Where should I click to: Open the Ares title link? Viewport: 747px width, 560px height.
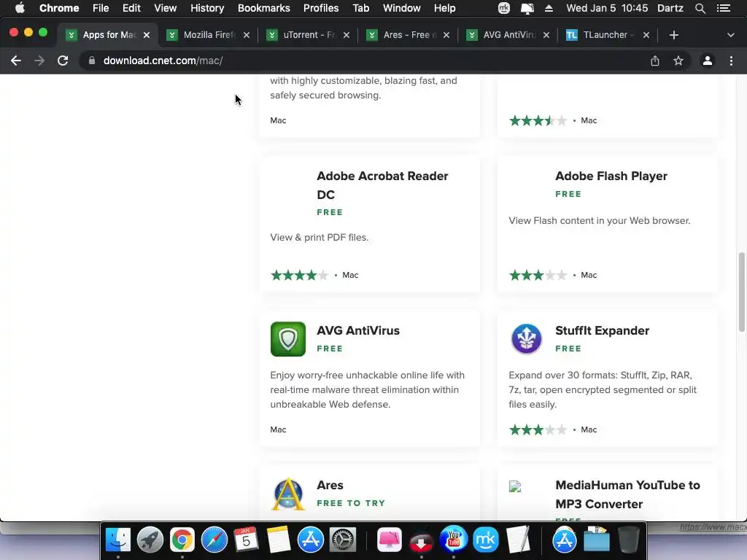[330, 485]
